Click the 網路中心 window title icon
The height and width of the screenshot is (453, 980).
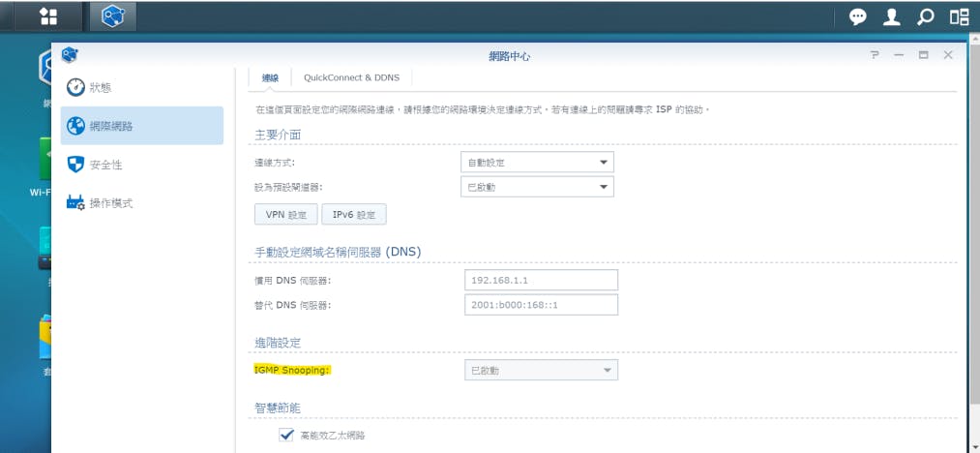tap(70, 55)
